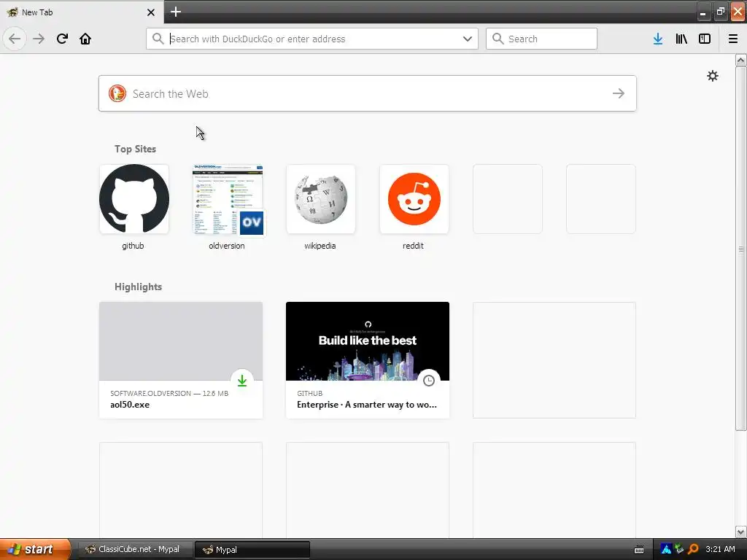Click the Top Sites heading
Image resolution: width=747 pixels, height=560 pixels.
point(135,149)
